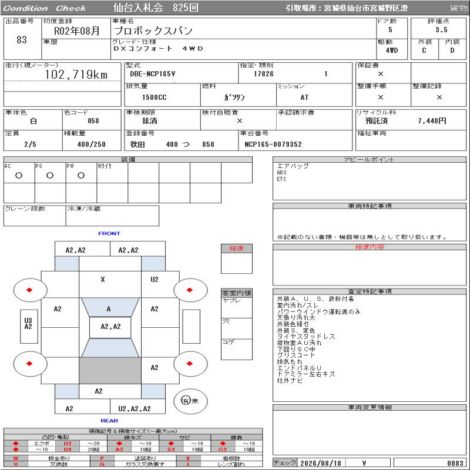
Task: Click the spare tire circle icon near REAR
Action: tap(190, 400)
